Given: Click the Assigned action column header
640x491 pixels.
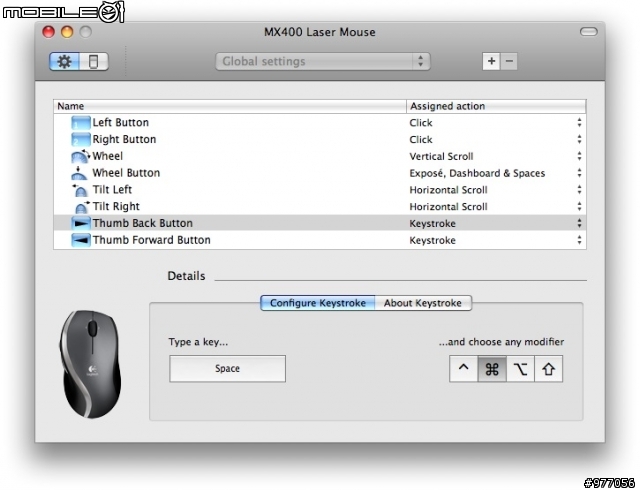Looking at the screenshot, I should 496,106.
